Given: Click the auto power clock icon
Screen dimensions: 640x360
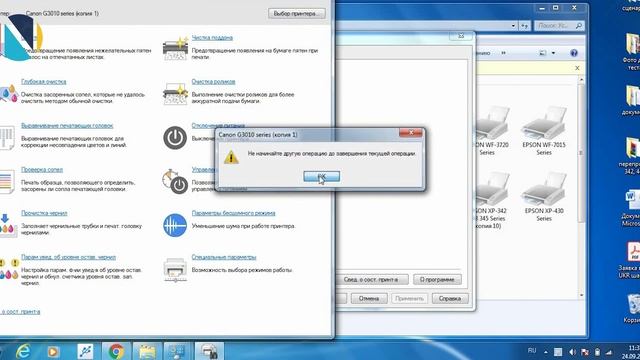Looking at the screenshot, I should pyautogui.click(x=175, y=181).
